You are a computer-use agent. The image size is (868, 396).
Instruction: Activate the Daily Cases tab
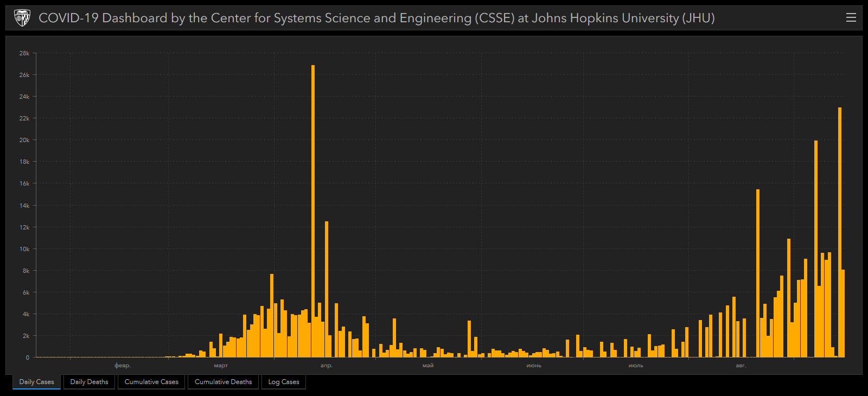(x=36, y=382)
